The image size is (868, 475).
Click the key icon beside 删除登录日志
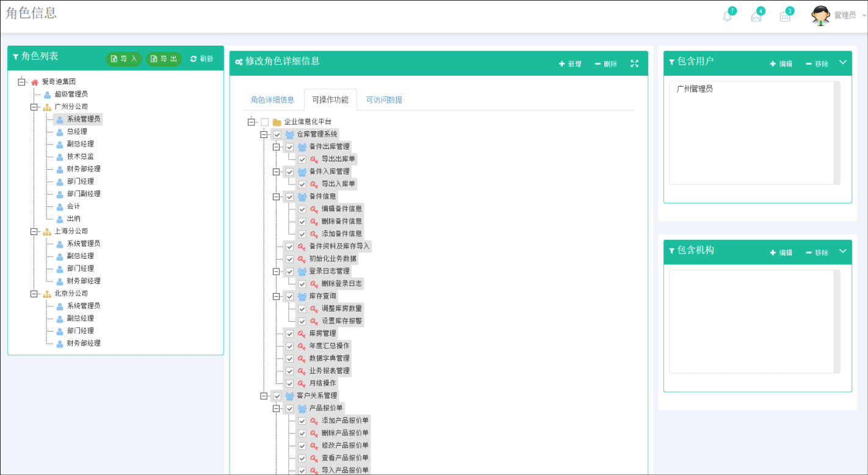(314, 284)
